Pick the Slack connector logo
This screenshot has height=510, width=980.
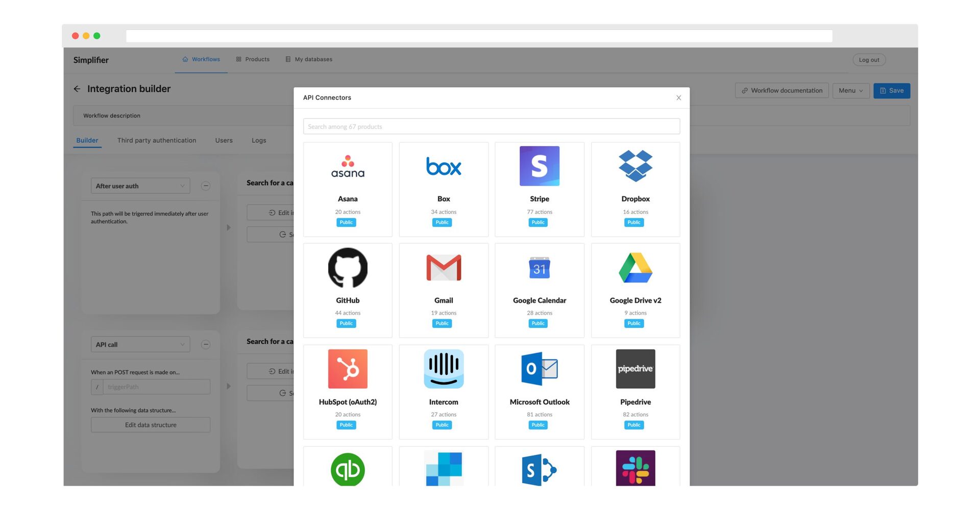(x=635, y=468)
